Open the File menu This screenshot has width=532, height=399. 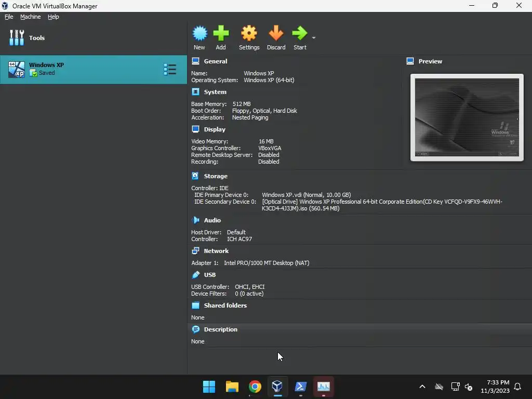(9, 17)
